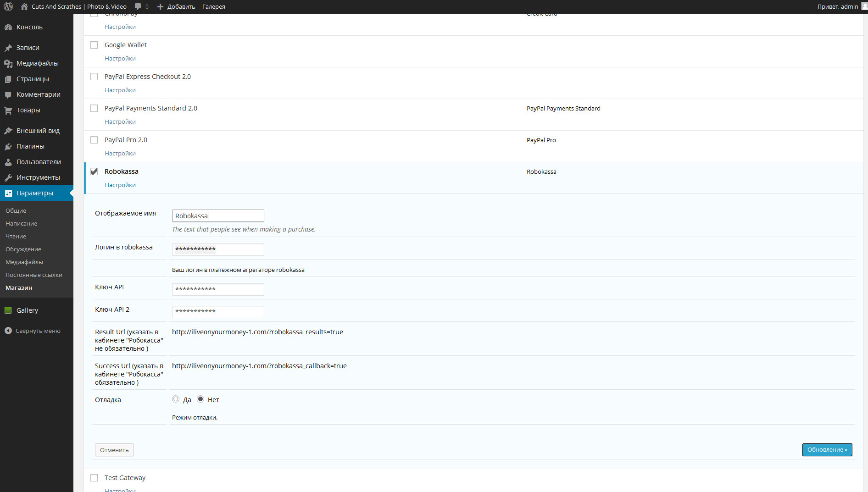
Task: Click the Пользователи user icon
Action: (x=8, y=162)
